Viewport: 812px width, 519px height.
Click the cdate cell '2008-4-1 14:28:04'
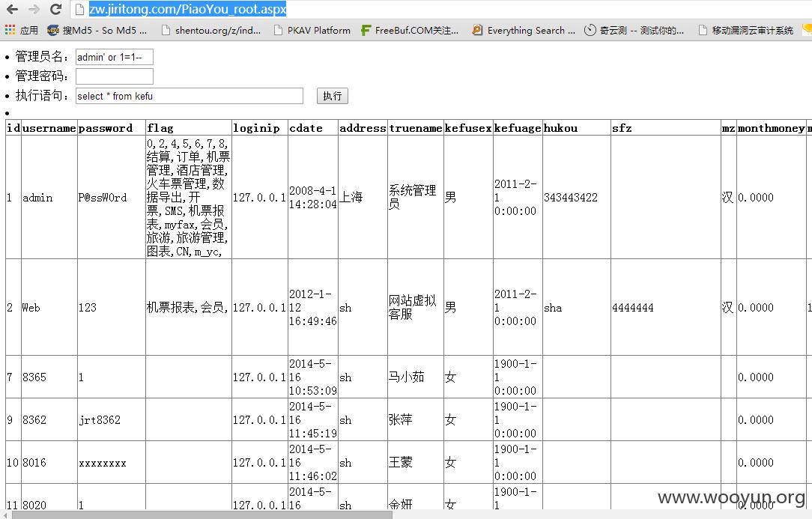[313, 198]
